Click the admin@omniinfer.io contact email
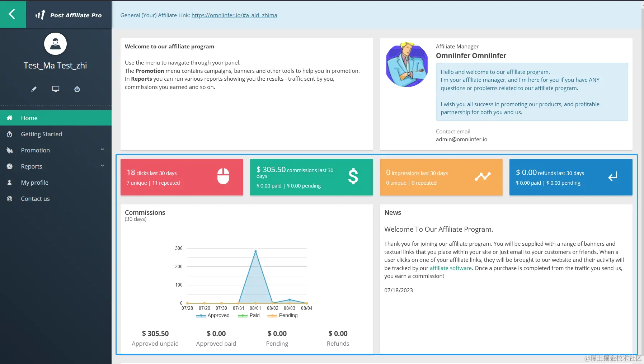Screen dimensions: 644x364 click(x=461, y=139)
